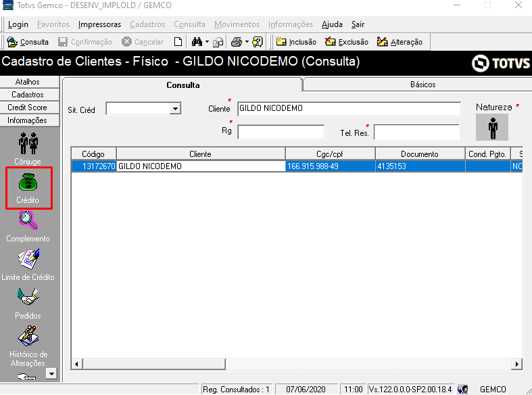Click the help question icon in toolbar
532x395 pixels.
tap(258, 42)
